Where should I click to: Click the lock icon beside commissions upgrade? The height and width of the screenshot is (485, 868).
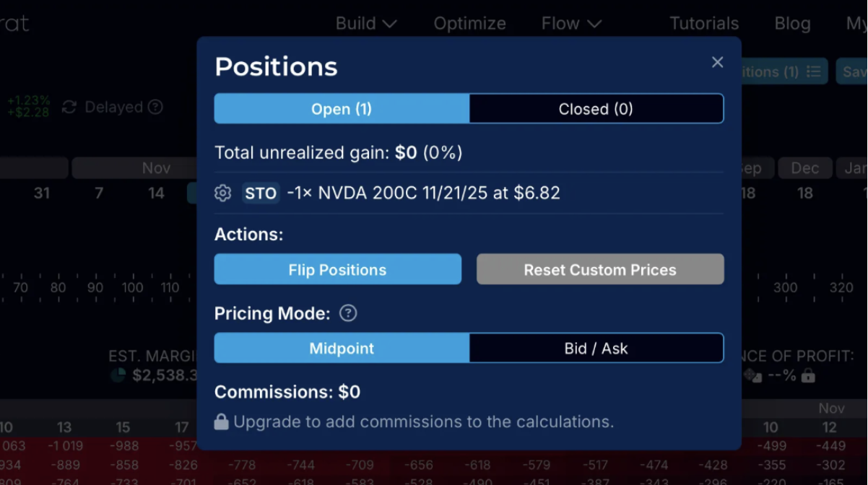[x=222, y=422]
